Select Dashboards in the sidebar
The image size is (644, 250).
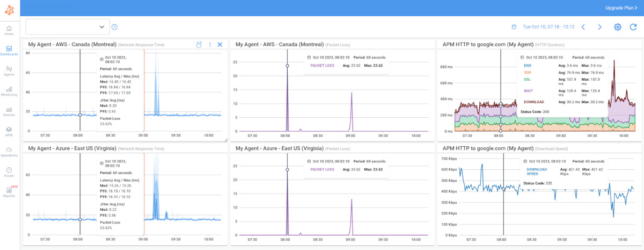point(9,51)
